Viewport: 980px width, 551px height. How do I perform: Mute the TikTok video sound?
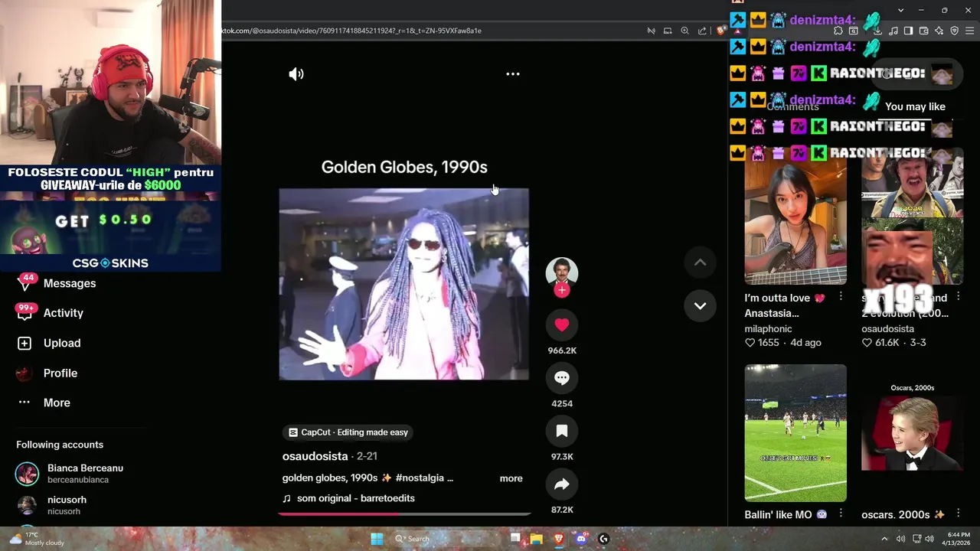(296, 74)
